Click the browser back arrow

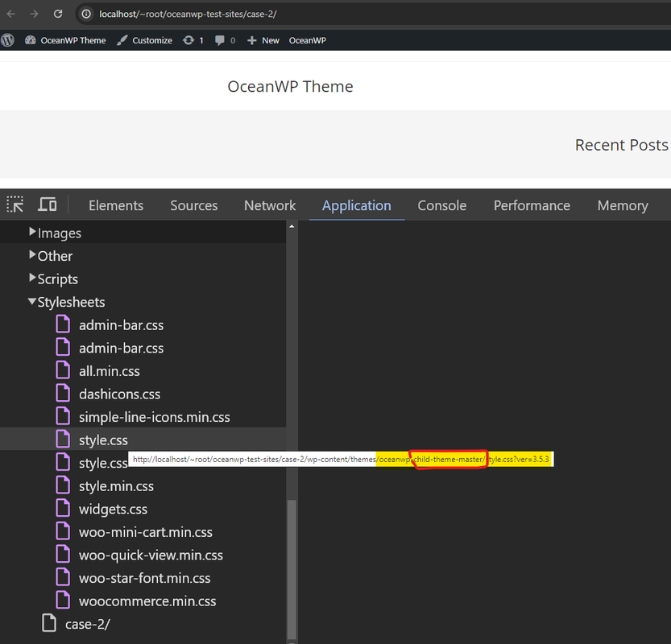pos(11,14)
